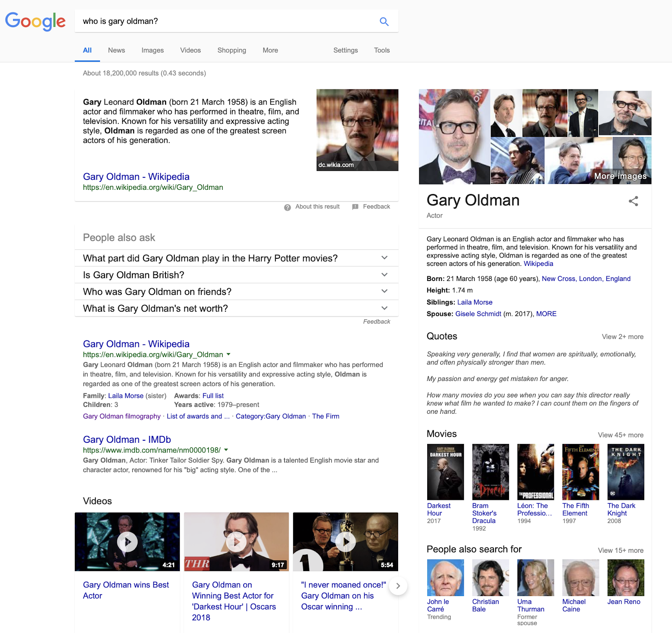Click the Google logo
The width and height of the screenshot is (672, 633).
click(35, 21)
